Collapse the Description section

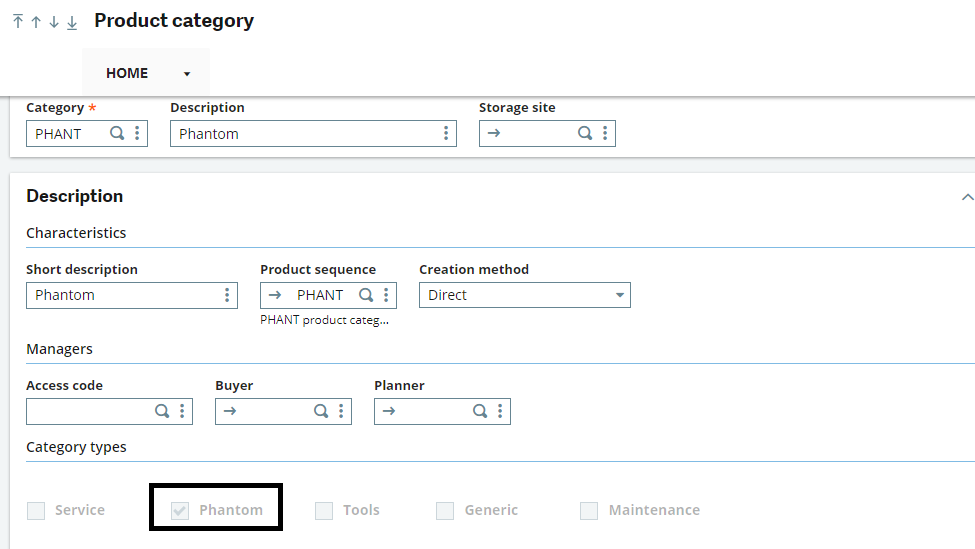[x=967, y=197]
